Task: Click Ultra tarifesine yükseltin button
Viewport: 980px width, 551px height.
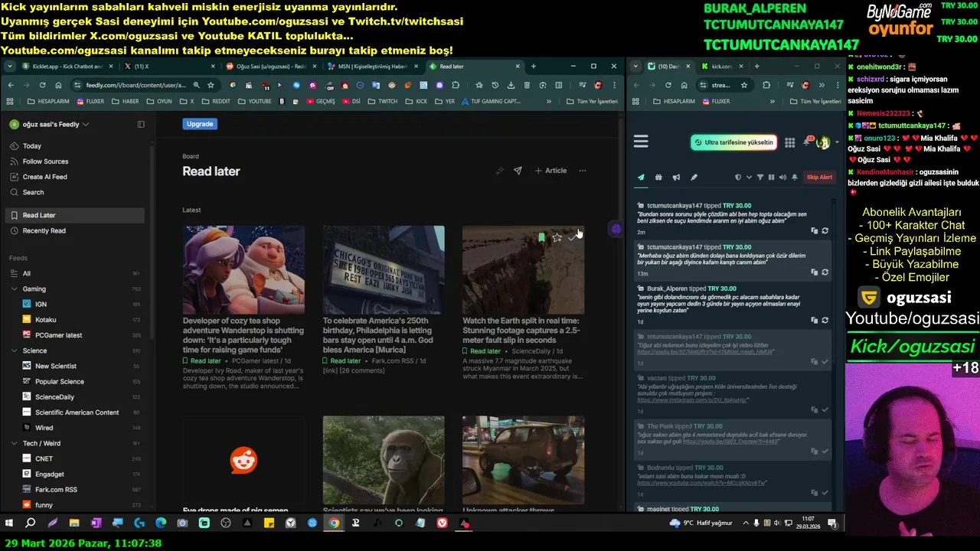Action: click(733, 142)
